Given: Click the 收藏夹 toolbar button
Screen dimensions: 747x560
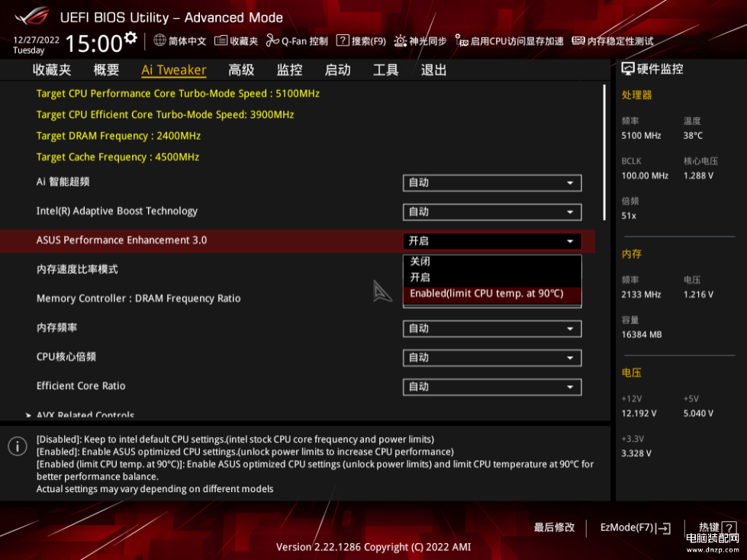Looking at the screenshot, I should click(237, 41).
